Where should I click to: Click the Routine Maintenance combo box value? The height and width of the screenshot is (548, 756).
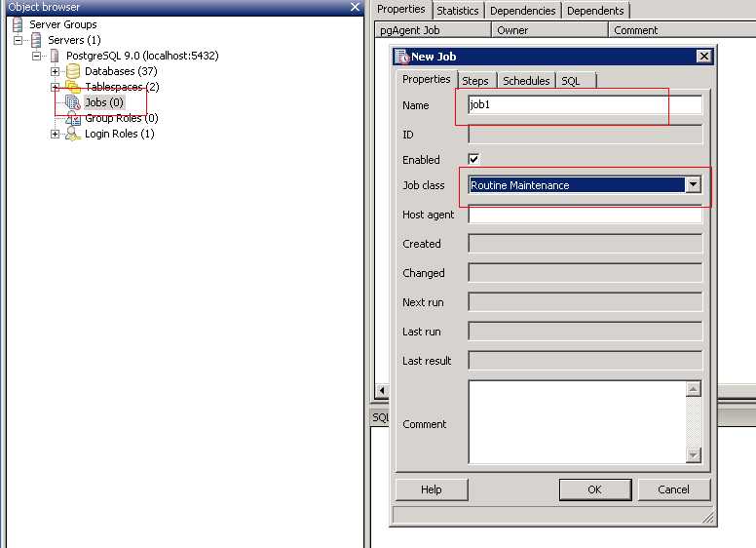[x=577, y=185]
